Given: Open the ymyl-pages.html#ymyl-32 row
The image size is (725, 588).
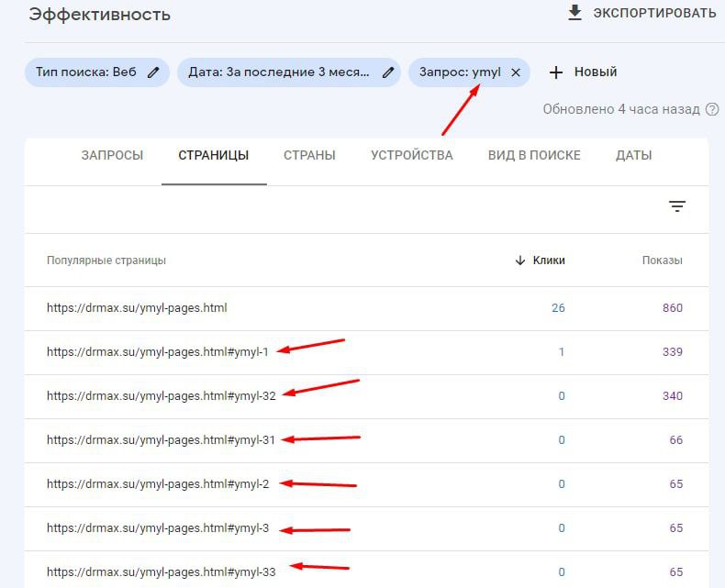Looking at the screenshot, I should (x=161, y=395).
